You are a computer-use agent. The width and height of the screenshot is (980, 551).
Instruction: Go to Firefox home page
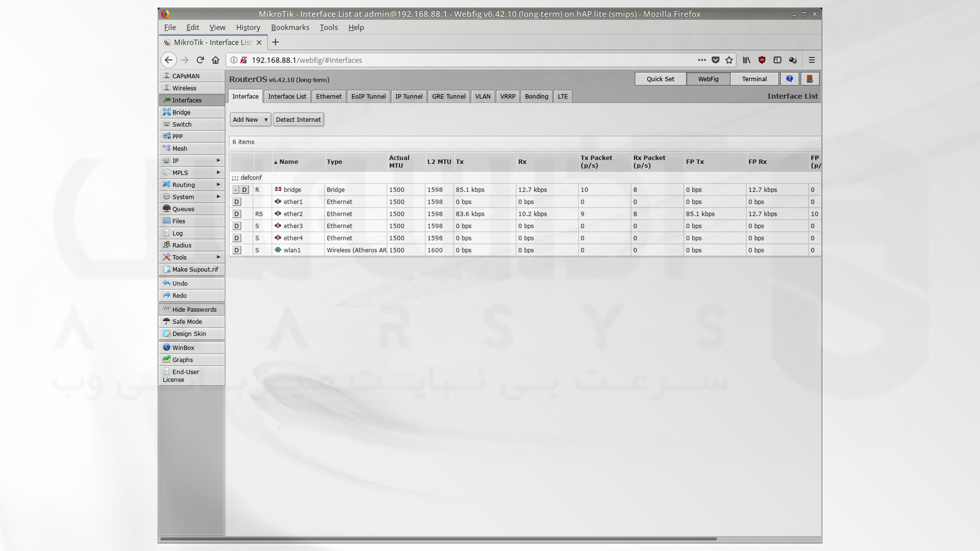point(215,60)
